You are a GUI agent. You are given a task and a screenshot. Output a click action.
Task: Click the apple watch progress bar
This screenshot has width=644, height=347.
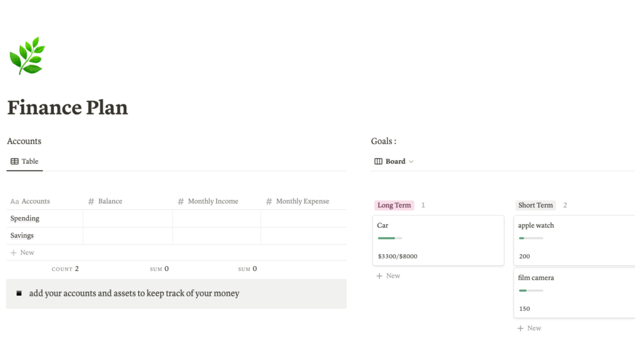coord(531,238)
